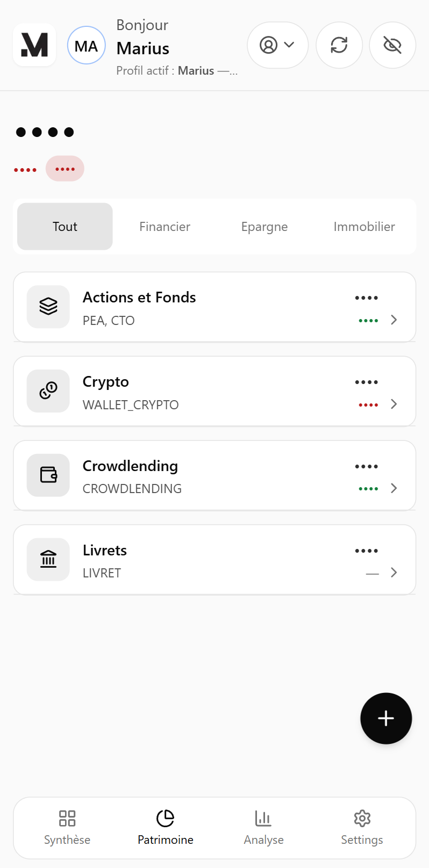Click the Livrets bank icon
429x868 pixels.
tap(48, 560)
